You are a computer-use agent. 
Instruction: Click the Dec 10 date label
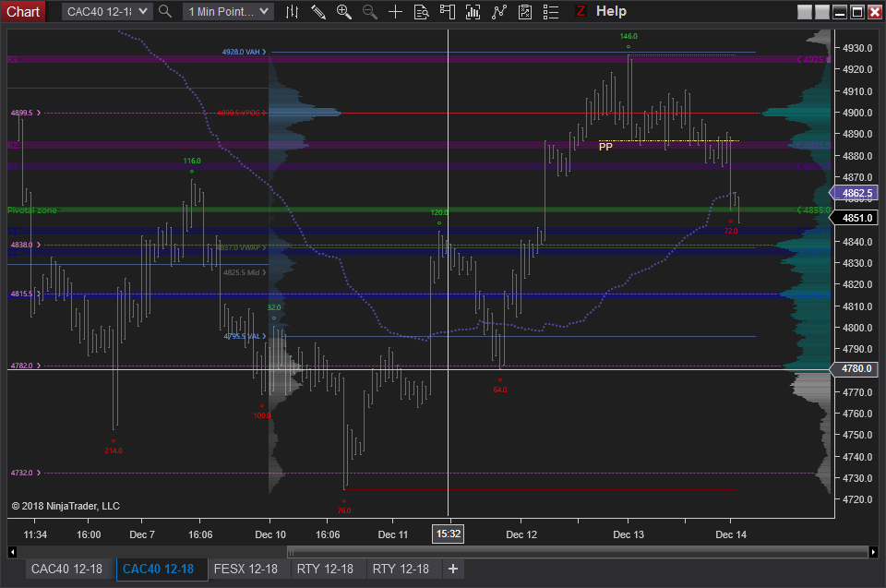click(270, 534)
